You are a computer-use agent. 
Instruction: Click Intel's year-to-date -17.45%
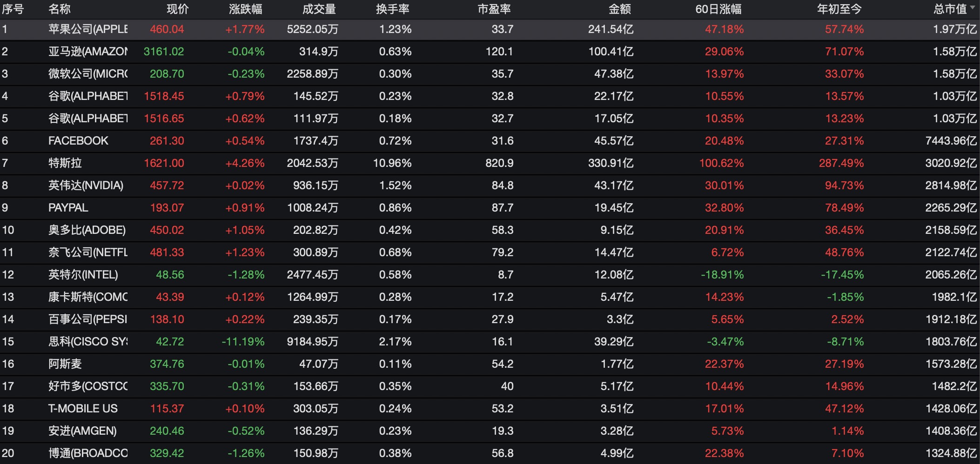843,275
